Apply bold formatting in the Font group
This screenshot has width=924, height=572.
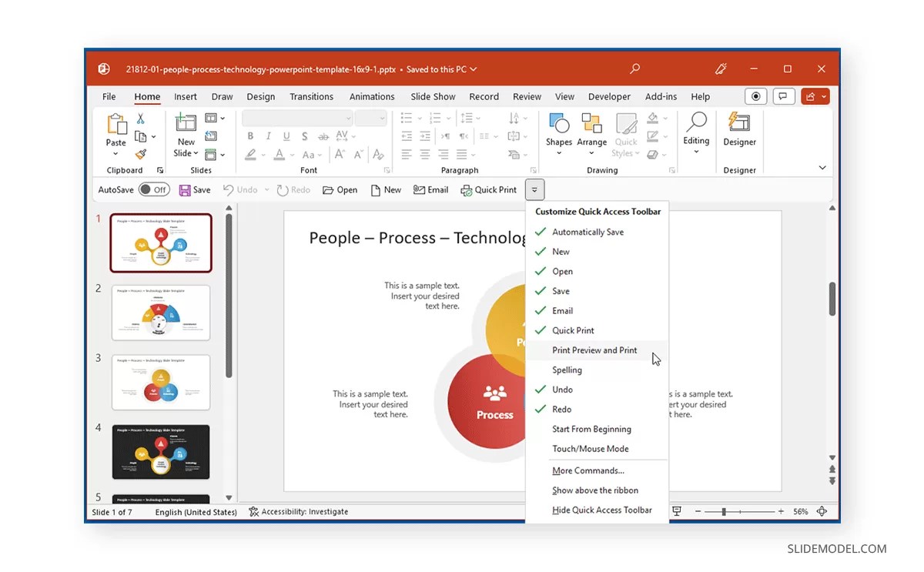pos(250,136)
